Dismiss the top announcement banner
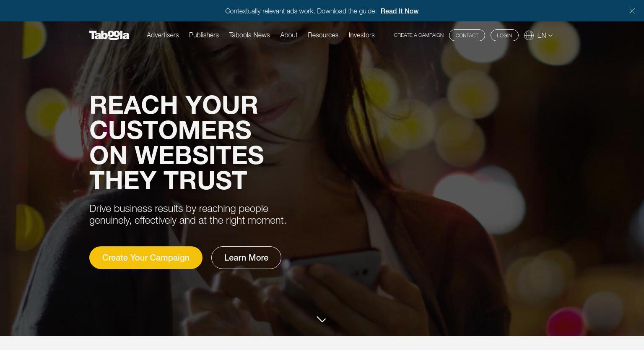644x350 pixels. pos(632,11)
